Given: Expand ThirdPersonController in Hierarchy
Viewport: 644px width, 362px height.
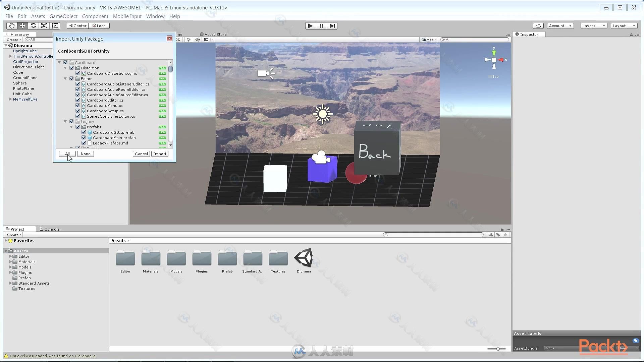Looking at the screenshot, I should pos(10,56).
